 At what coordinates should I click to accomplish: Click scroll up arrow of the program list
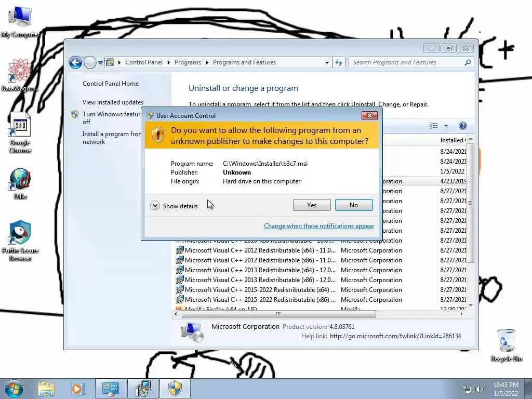(x=470, y=139)
